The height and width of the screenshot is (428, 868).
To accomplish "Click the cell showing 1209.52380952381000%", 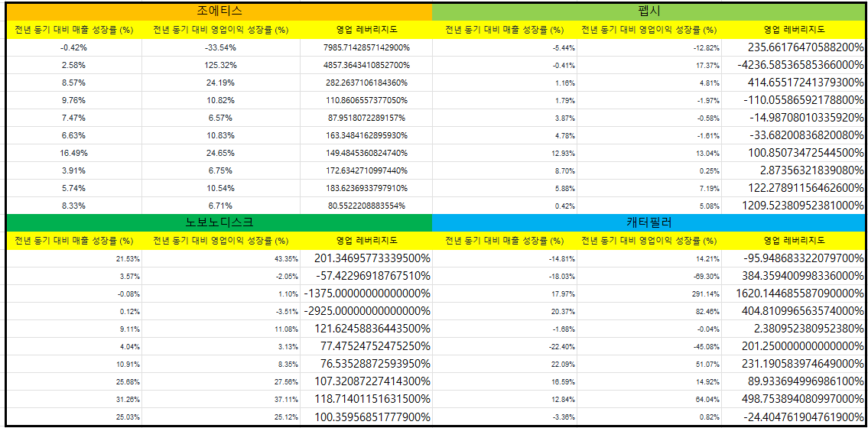I will (795, 206).
